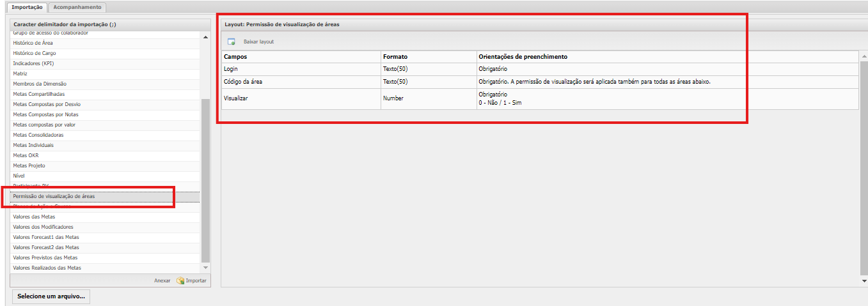Image resolution: width=868 pixels, height=306 pixels.
Task: Click the Orientações de preenchimento column header
Action: coord(523,57)
